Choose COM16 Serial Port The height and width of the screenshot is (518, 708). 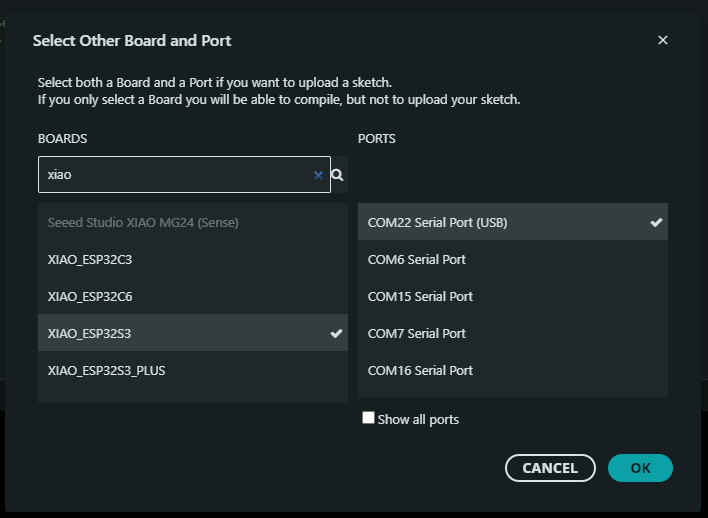click(420, 370)
